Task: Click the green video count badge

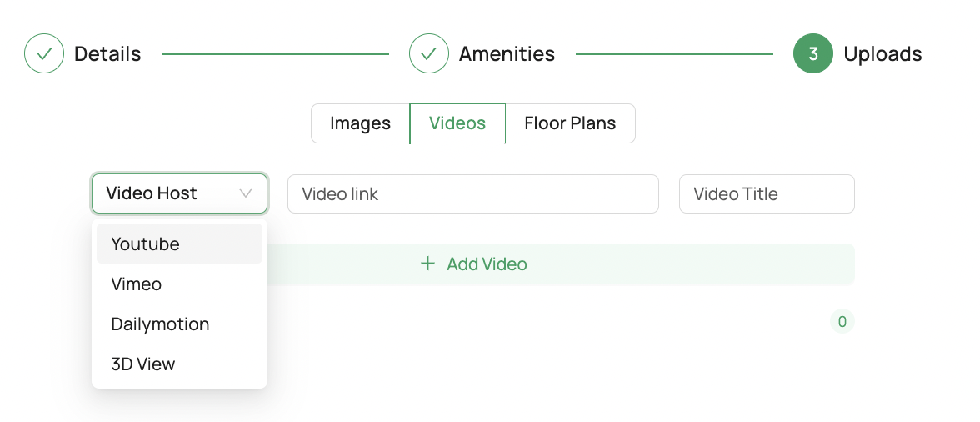Action: (x=842, y=322)
